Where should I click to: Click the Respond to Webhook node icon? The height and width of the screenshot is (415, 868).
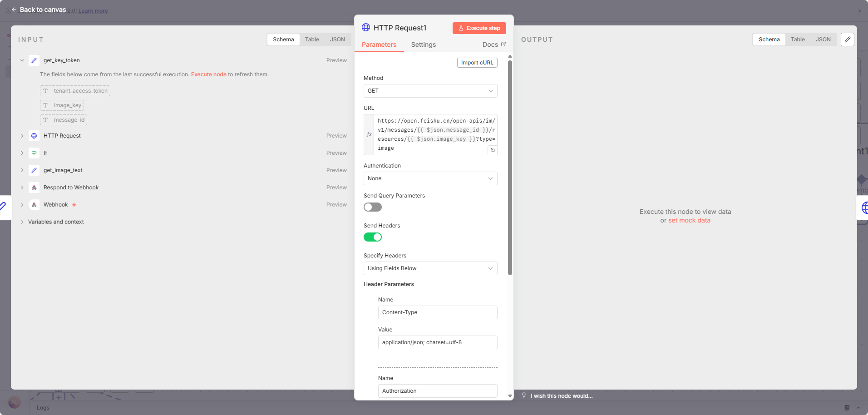34,188
